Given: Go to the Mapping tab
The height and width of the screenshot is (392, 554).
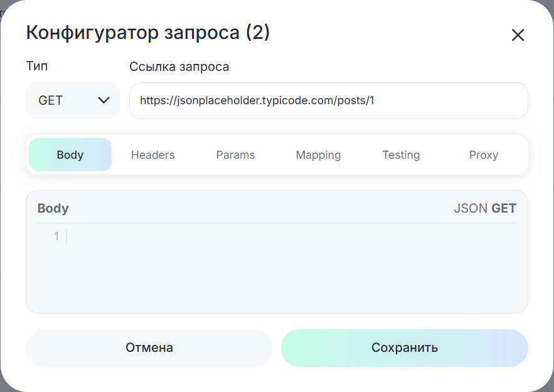Looking at the screenshot, I should pyautogui.click(x=318, y=155).
